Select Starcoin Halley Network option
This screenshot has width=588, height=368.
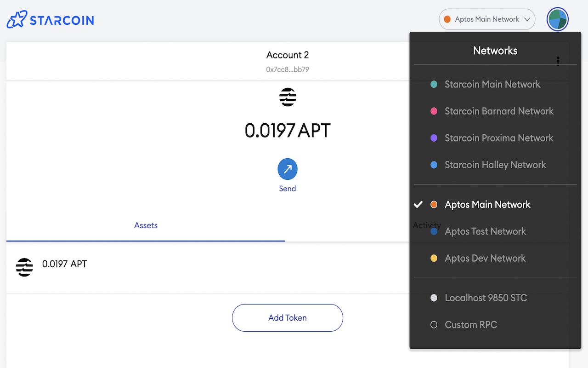pos(495,165)
